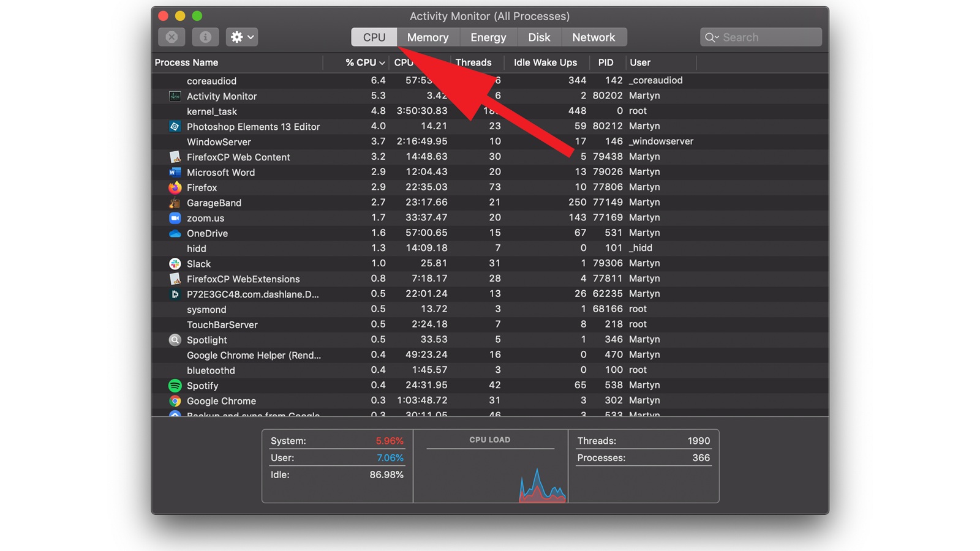This screenshot has width=980, height=551.
Task: Open the gear action dropdown menu
Action: 241,37
